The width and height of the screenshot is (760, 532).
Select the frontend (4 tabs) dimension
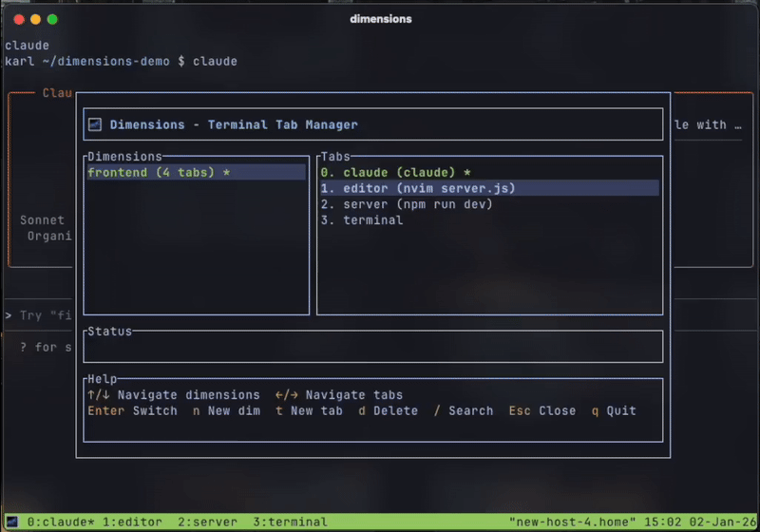tap(197, 173)
